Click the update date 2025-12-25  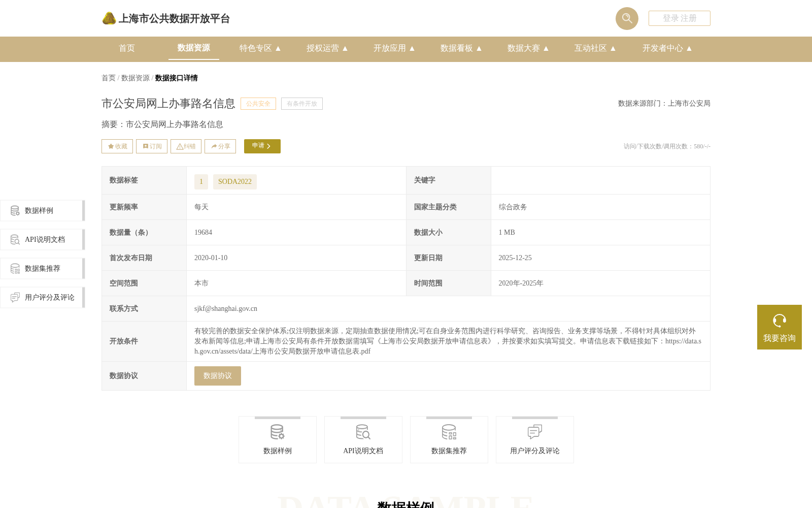coord(515,258)
